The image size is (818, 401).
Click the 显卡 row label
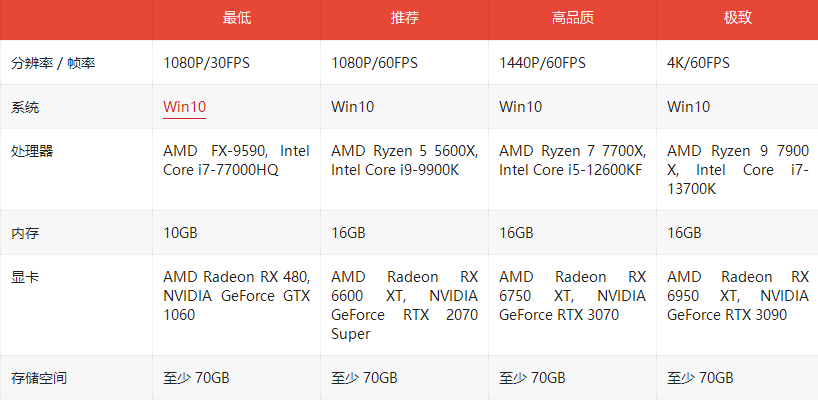(25, 276)
